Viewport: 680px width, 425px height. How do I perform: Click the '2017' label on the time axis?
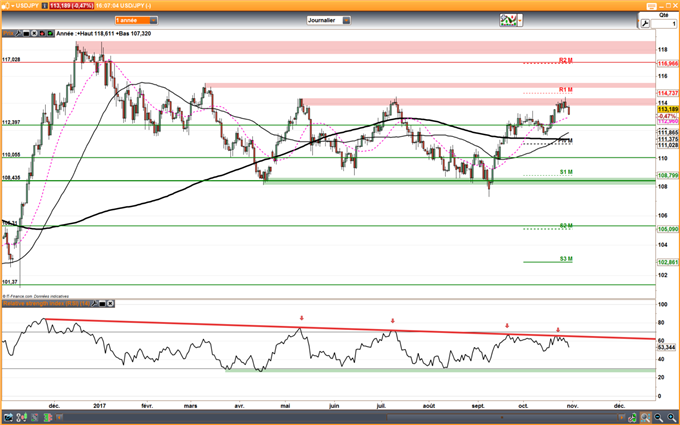(x=100, y=406)
